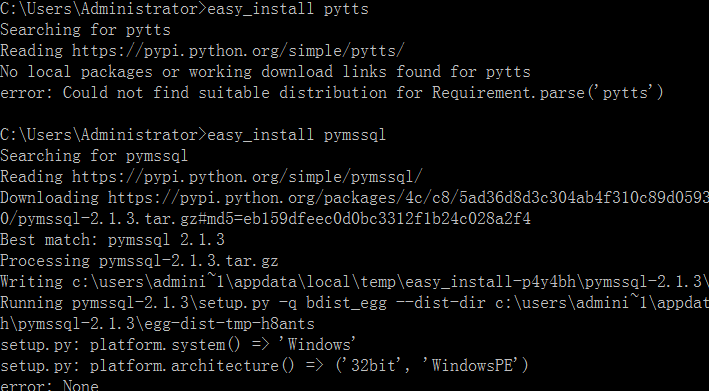The height and width of the screenshot is (391, 709).
Task: Click the 'No local packages' message line
Action: [x=265, y=72]
